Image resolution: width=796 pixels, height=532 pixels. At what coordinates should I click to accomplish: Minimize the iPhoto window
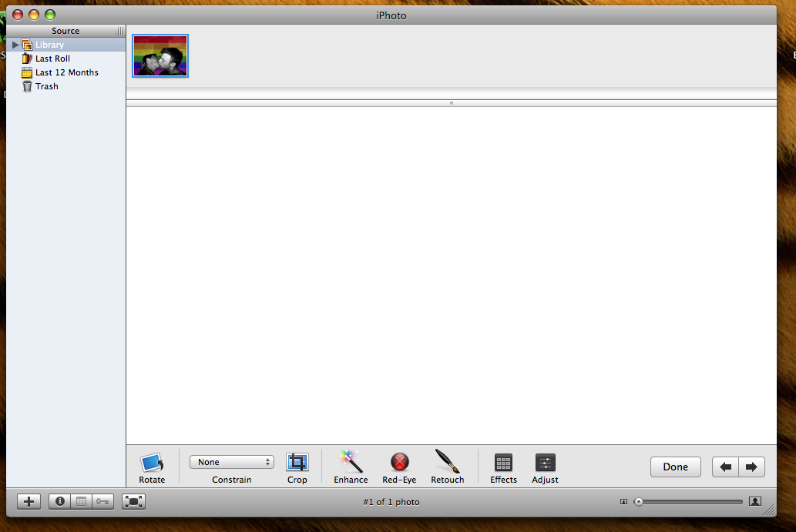click(x=34, y=15)
